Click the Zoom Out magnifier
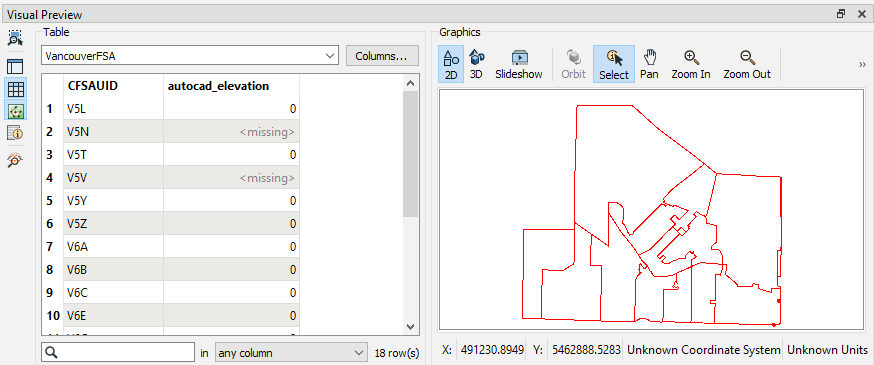 747,64
